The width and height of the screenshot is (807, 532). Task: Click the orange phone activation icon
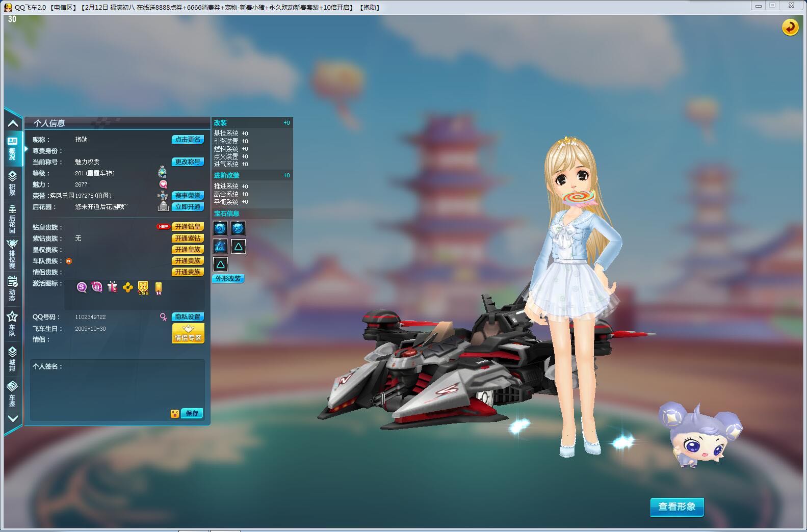click(159, 288)
